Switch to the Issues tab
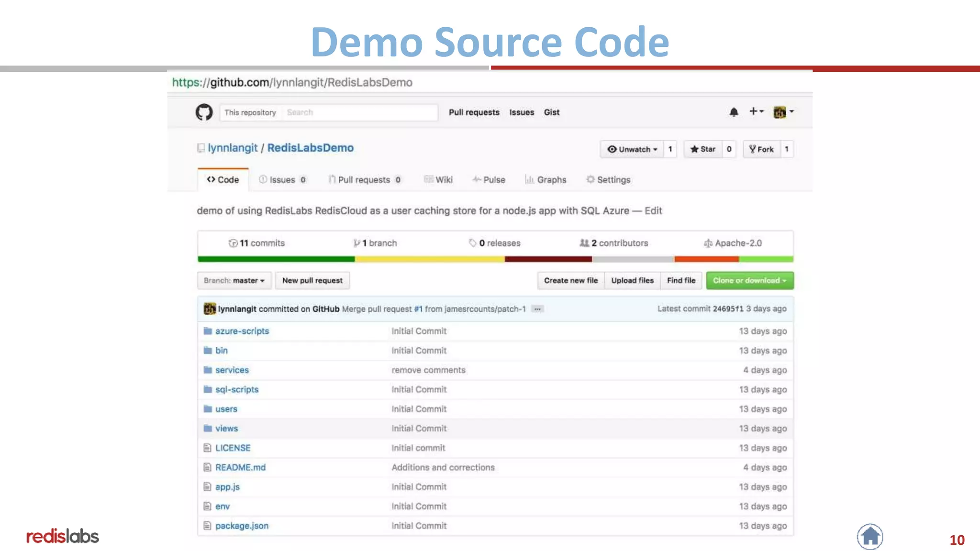This screenshot has width=980, height=551. tap(282, 180)
